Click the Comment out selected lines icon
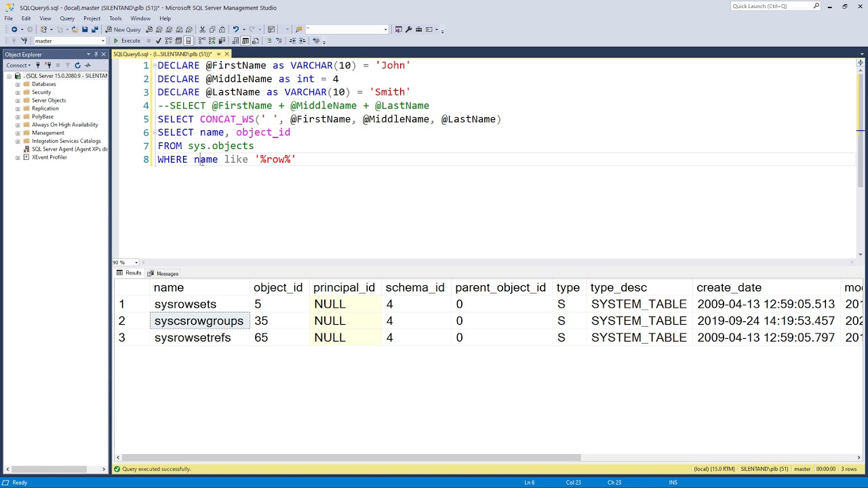 [269, 41]
